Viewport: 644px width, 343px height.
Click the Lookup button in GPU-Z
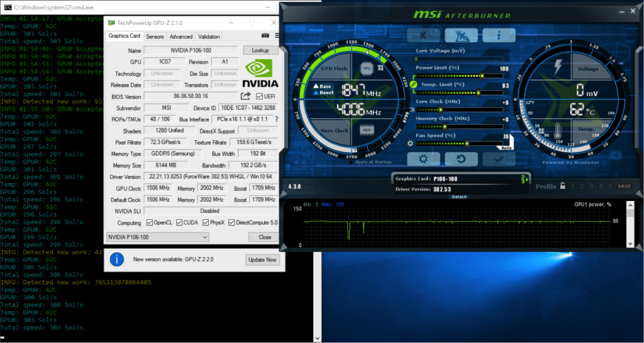260,50
